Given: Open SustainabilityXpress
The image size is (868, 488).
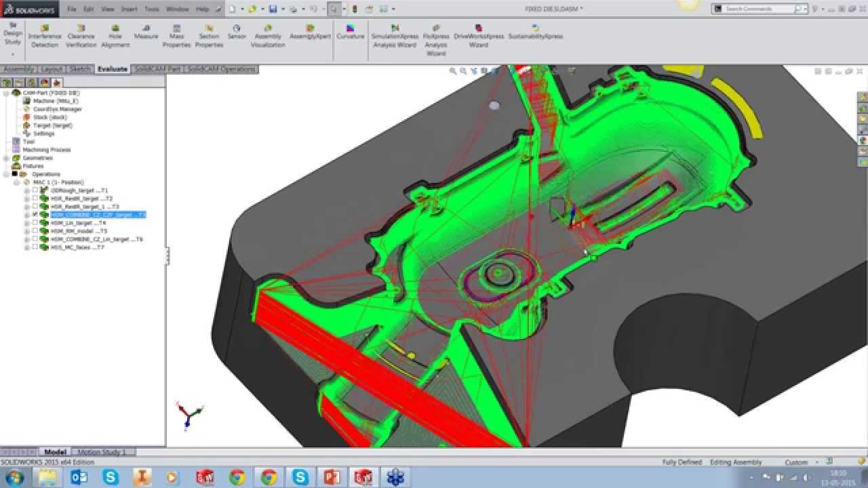Looking at the screenshot, I should coord(536,32).
